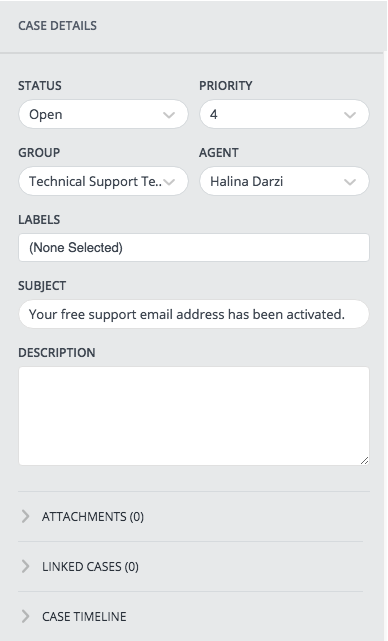
Task: Click the chevron arrow in Priority dropdown
Action: (x=350, y=115)
